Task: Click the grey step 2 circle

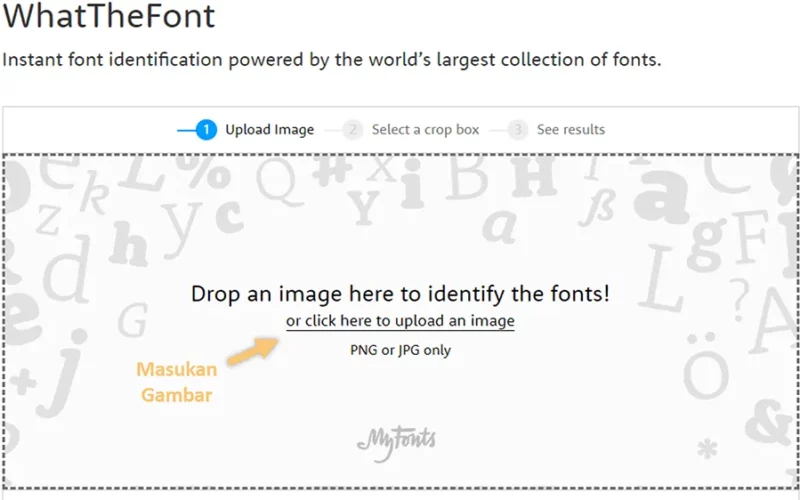Action: point(353,130)
